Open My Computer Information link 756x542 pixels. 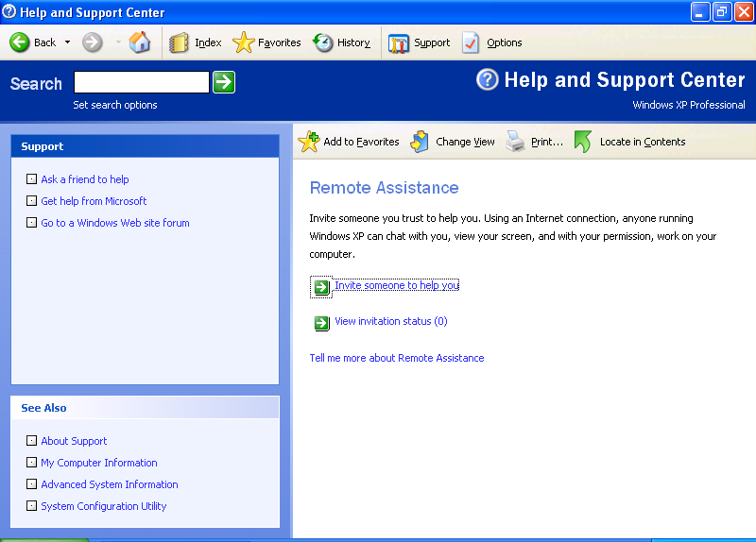(x=99, y=463)
